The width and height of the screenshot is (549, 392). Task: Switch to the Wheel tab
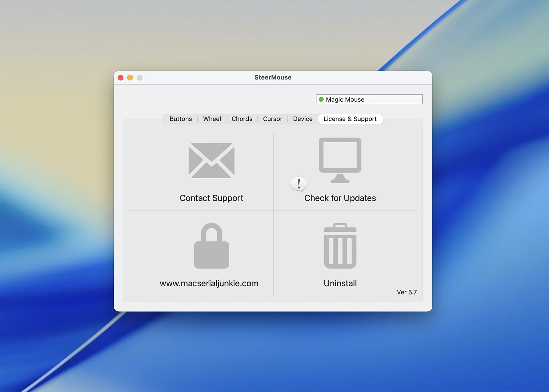point(212,119)
